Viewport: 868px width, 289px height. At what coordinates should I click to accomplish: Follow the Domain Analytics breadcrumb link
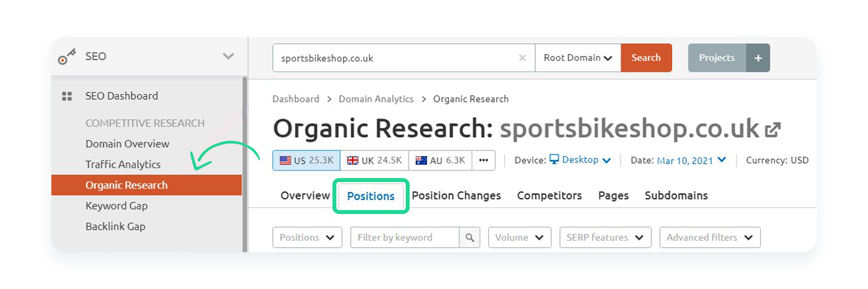[x=376, y=99]
